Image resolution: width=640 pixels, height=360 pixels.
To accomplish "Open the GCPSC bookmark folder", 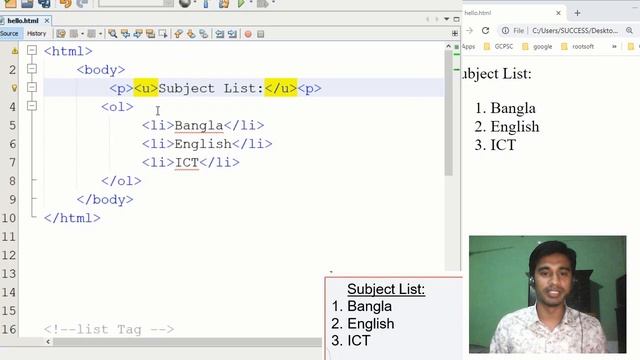I will (498, 47).
